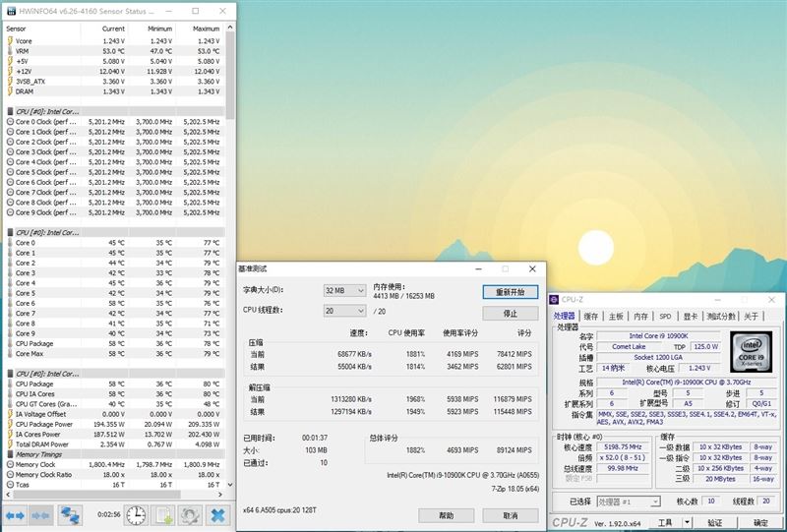This screenshot has height=532, width=787.
Task: Select the Tcas sensor row
Action: (x=114, y=485)
